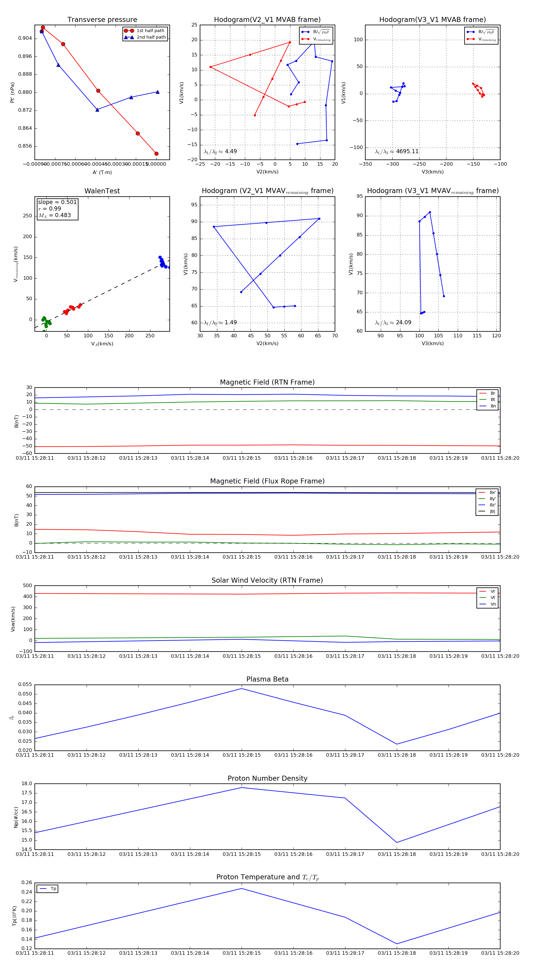The height and width of the screenshot is (980, 535).
Task: Select the 'M_A = 0.483' annotation
Action: pos(54,215)
